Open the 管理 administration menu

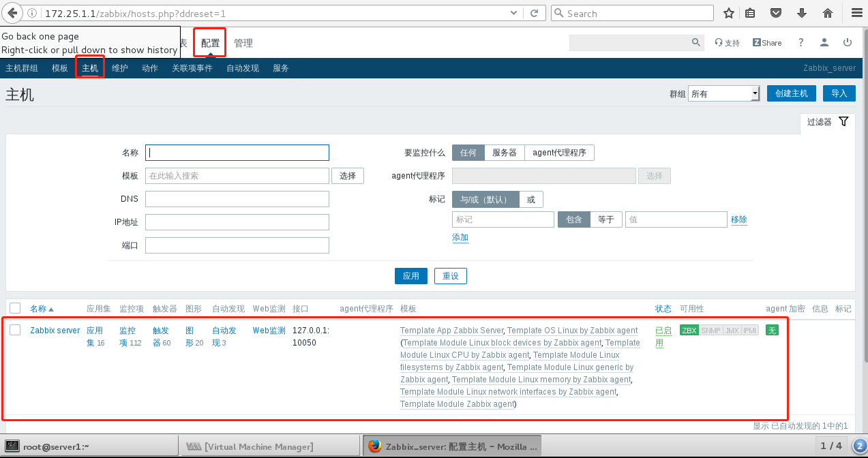click(x=243, y=43)
